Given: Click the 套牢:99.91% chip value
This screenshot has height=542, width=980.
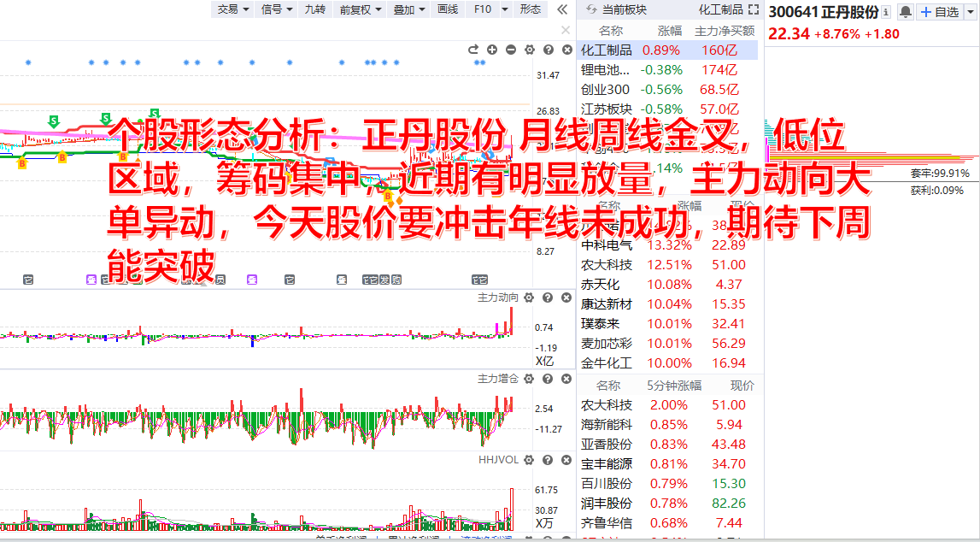Looking at the screenshot, I should point(940,174).
